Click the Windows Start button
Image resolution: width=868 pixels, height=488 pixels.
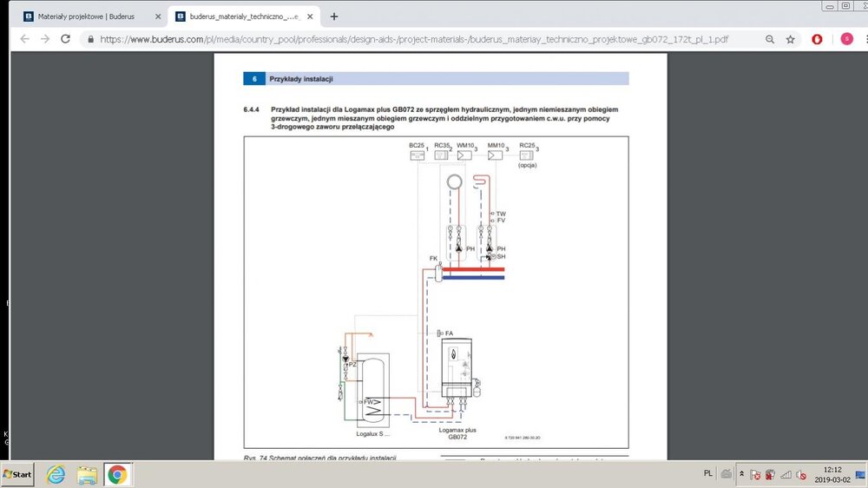pos(18,475)
